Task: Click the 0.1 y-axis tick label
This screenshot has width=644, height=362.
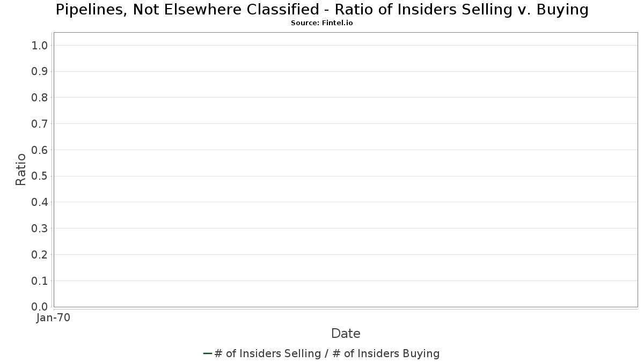Action: tap(40, 281)
